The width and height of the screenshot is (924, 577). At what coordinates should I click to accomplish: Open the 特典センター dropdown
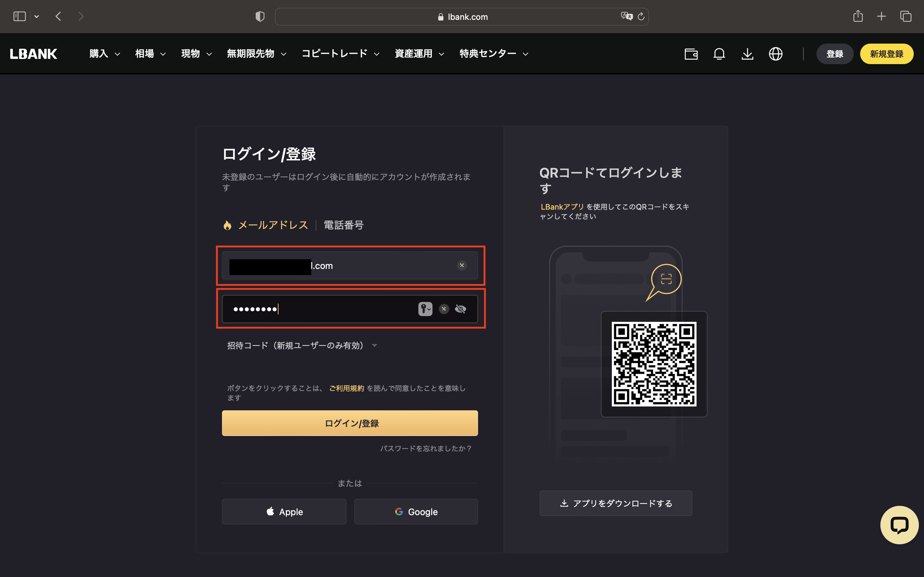tap(488, 54)
